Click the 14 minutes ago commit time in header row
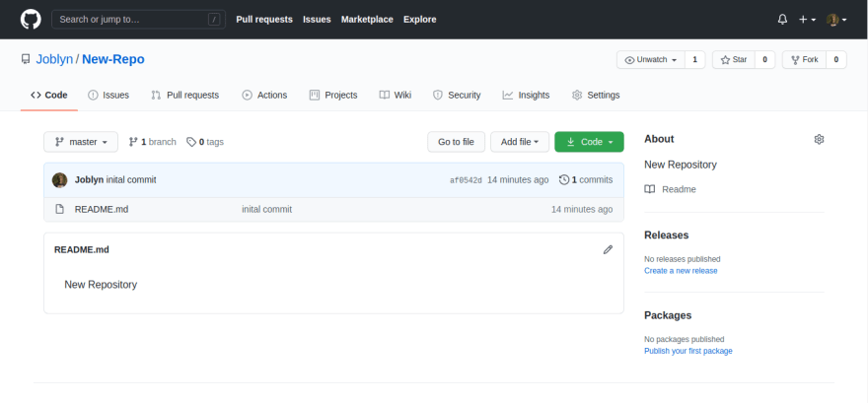 point(518,179)
